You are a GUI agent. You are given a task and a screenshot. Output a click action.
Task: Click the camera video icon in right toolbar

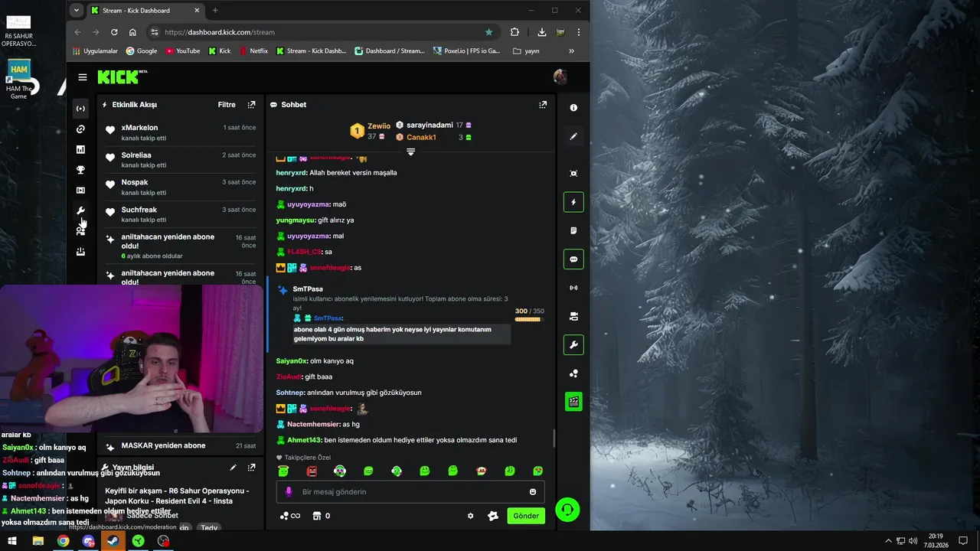pyautogui.click(x=573, y=316)
